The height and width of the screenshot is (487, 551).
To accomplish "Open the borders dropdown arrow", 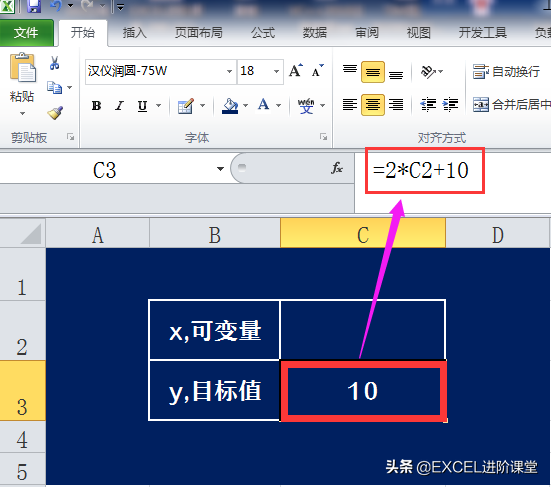I will pos(203,105).
